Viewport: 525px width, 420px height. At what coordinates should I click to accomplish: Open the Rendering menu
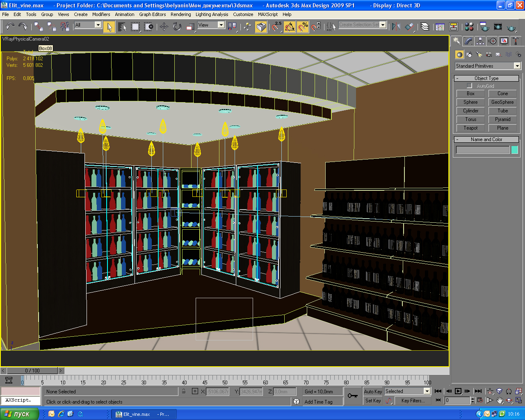(x=180, y=14)
